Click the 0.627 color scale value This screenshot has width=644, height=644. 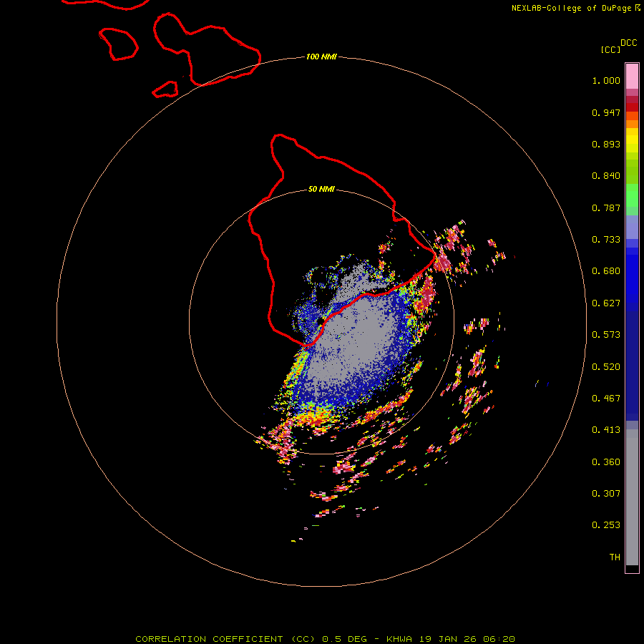tap(606, 303)
